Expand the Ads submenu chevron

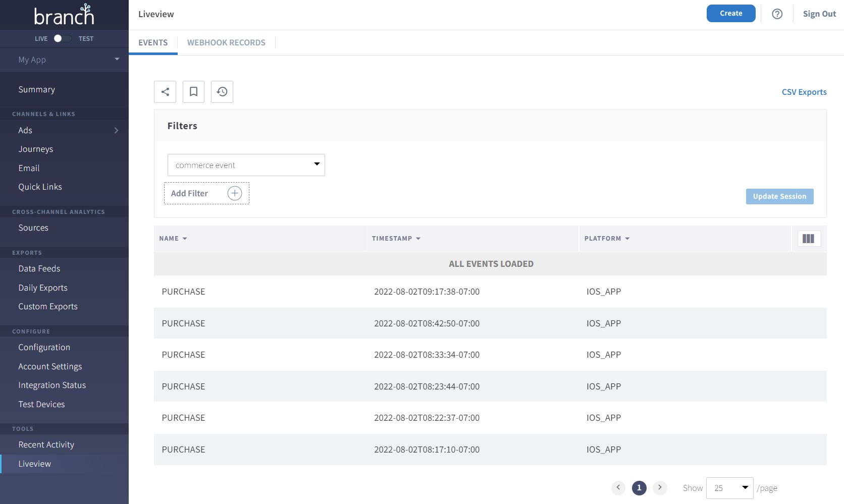117,130
